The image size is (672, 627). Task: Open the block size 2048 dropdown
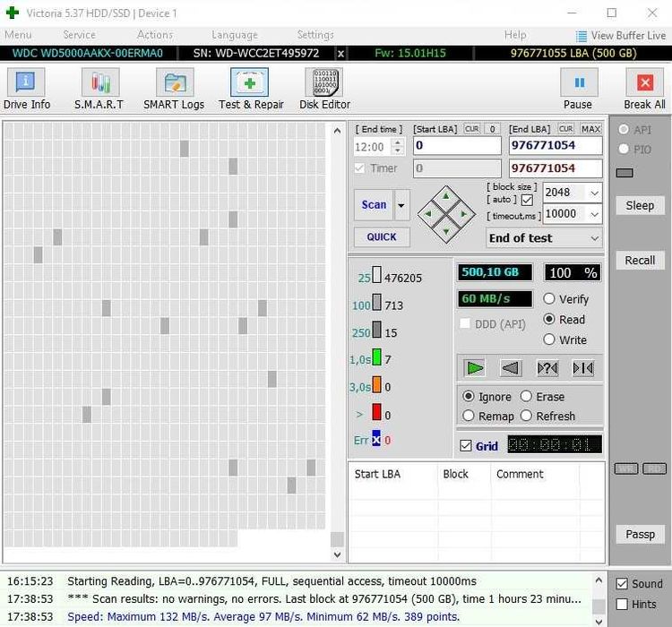[x=594, y=193]
